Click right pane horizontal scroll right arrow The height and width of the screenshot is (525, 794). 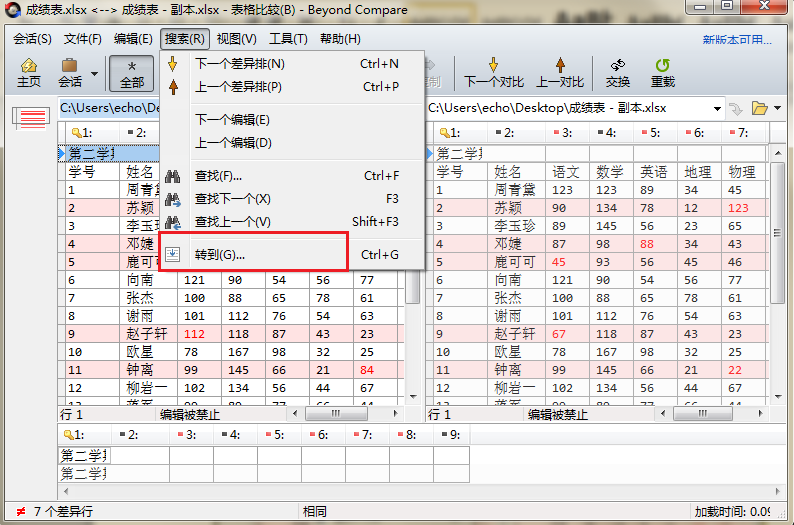[x=761, y=414]
